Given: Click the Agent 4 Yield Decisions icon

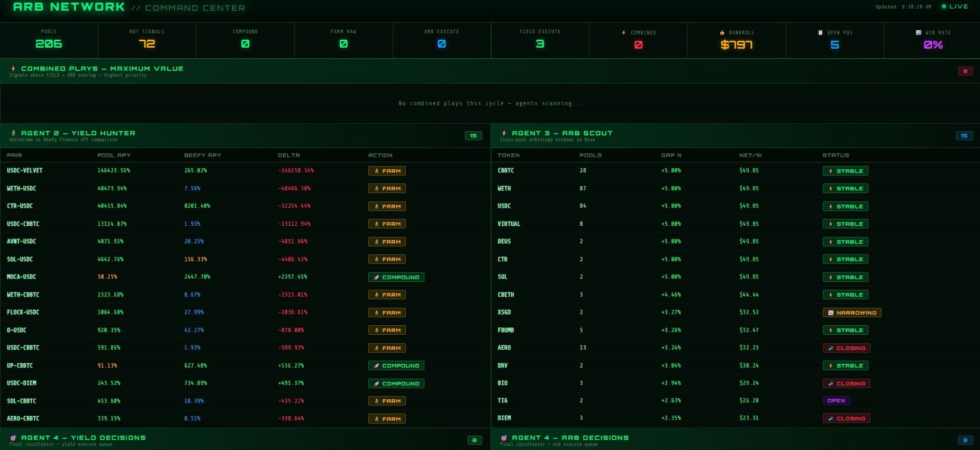Looking at the screenshot, I should coord(13,438).
